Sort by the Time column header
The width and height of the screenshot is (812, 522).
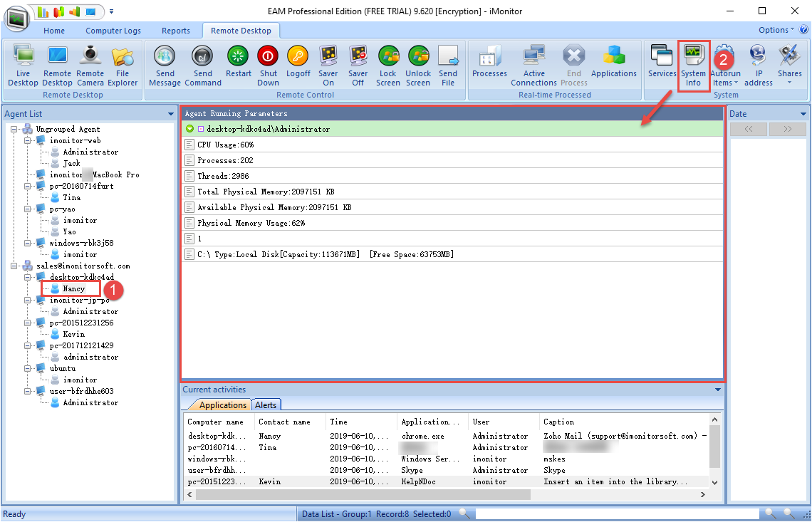coord(361,422)
